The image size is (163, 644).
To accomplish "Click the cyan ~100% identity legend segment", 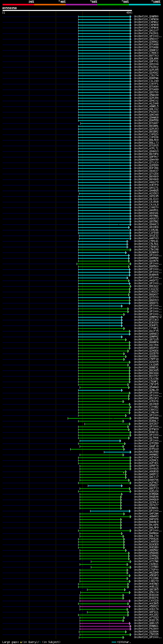I will 145,5.
